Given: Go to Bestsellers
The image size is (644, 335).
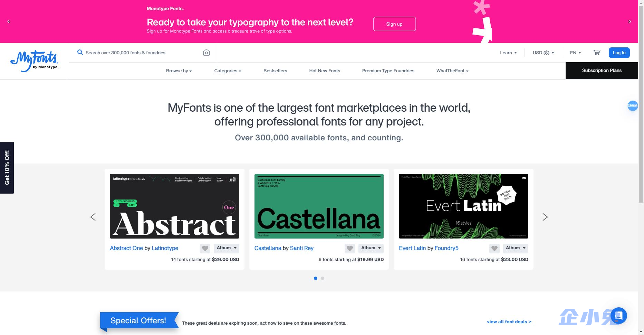Looking at the screenshot, I should tap(275, 71).
